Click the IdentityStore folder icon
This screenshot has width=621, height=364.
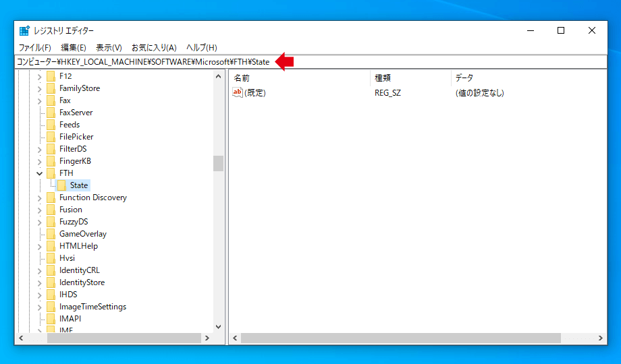click(x=51, y=282)
